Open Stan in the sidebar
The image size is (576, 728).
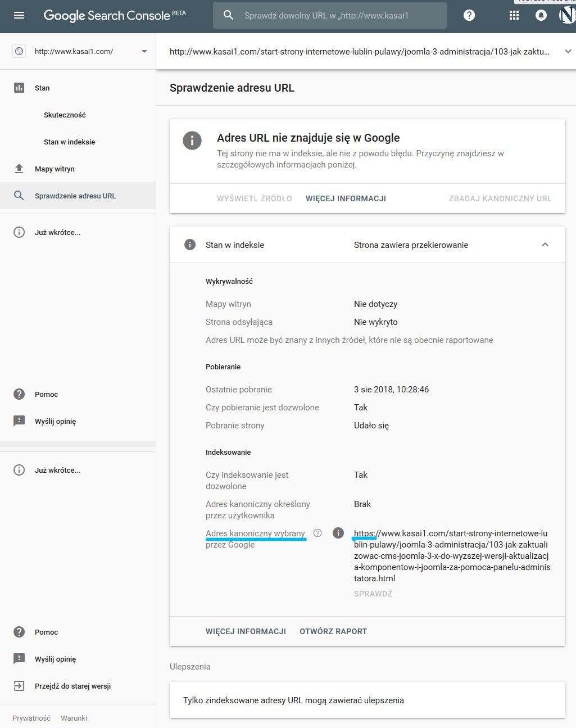42,88
